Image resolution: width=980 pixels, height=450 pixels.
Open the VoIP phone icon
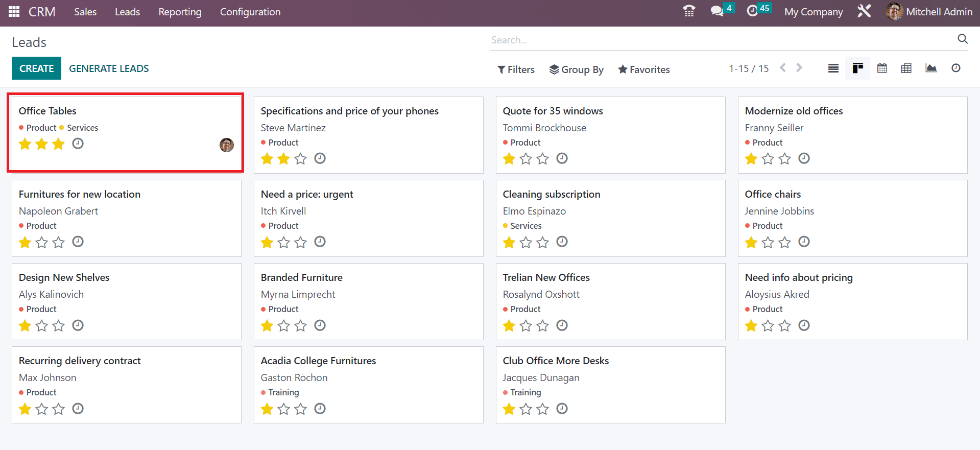point(689,11)
